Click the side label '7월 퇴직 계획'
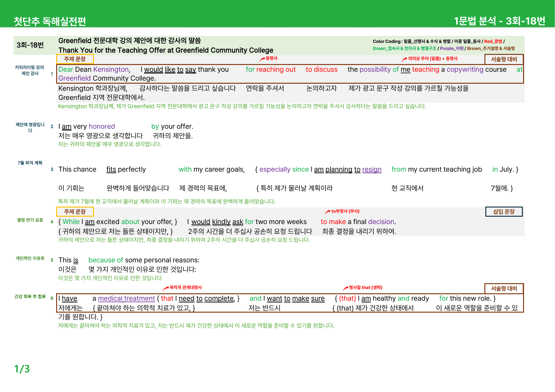The height and width of the screenshot is (392, 555). point(30,163)
